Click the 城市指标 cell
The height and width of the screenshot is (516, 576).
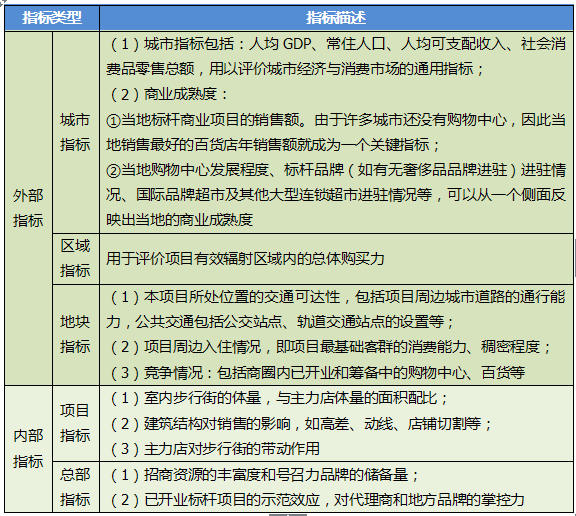click(x=75, y=132)
